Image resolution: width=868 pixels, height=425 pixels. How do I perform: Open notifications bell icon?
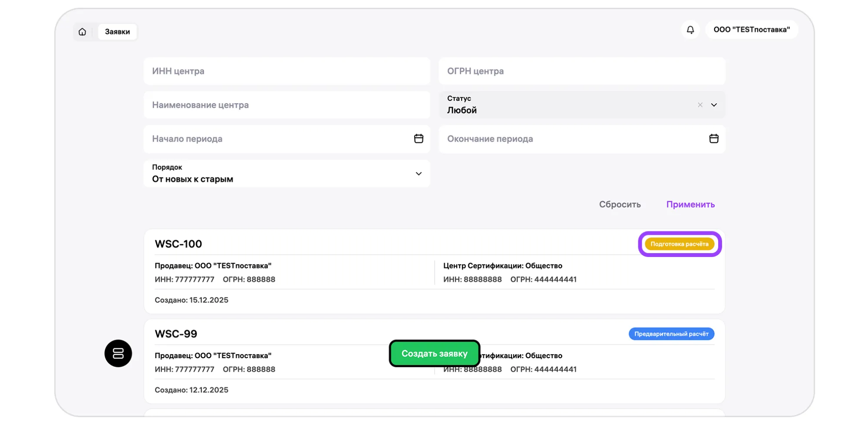(690, 30)
